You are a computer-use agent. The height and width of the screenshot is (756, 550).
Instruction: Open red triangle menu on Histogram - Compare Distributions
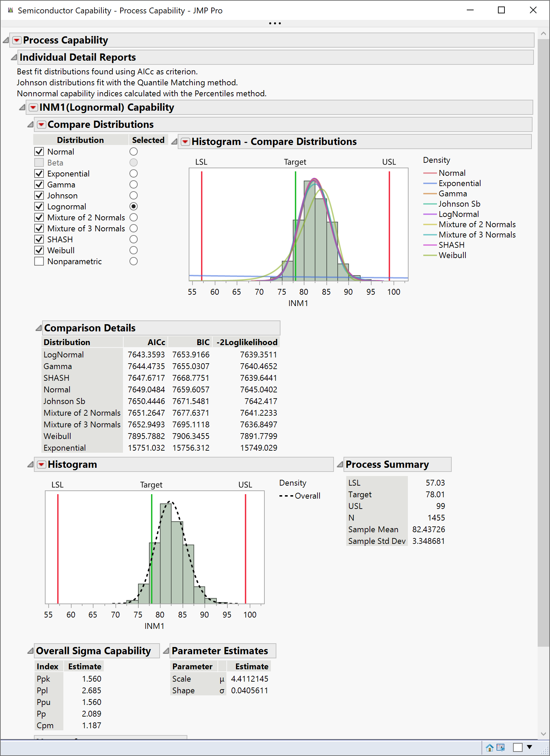coord(185,141)
